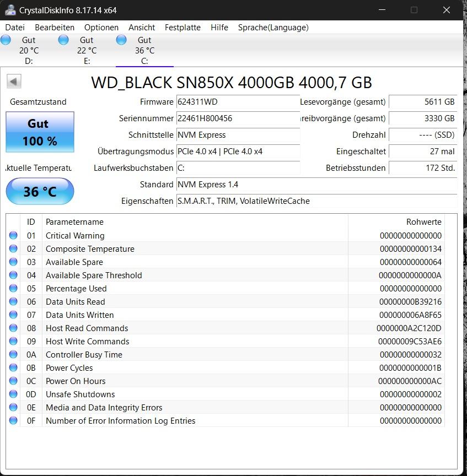Click the status dot for Host Read Commands
Viewport: 467px width, 476px height.
click(x=13, y=328)
